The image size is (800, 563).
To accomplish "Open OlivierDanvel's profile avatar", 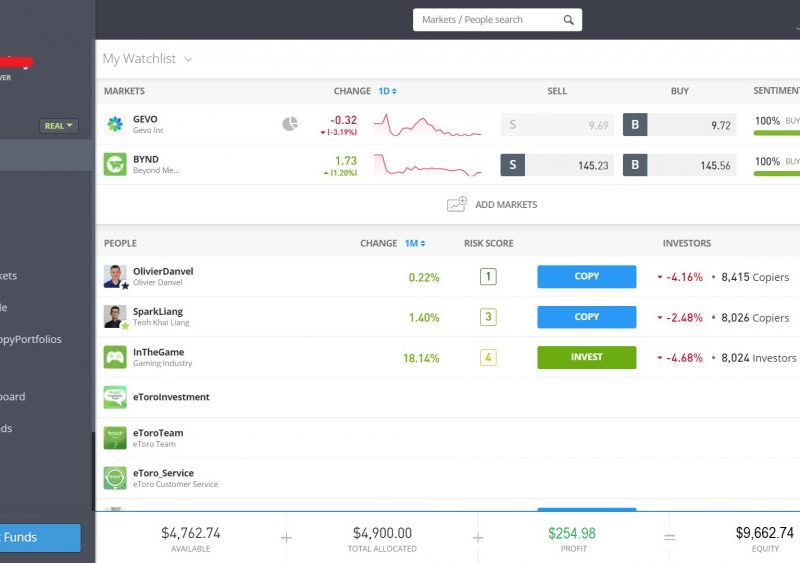I will pyautogui.click(x=115, y=277).
